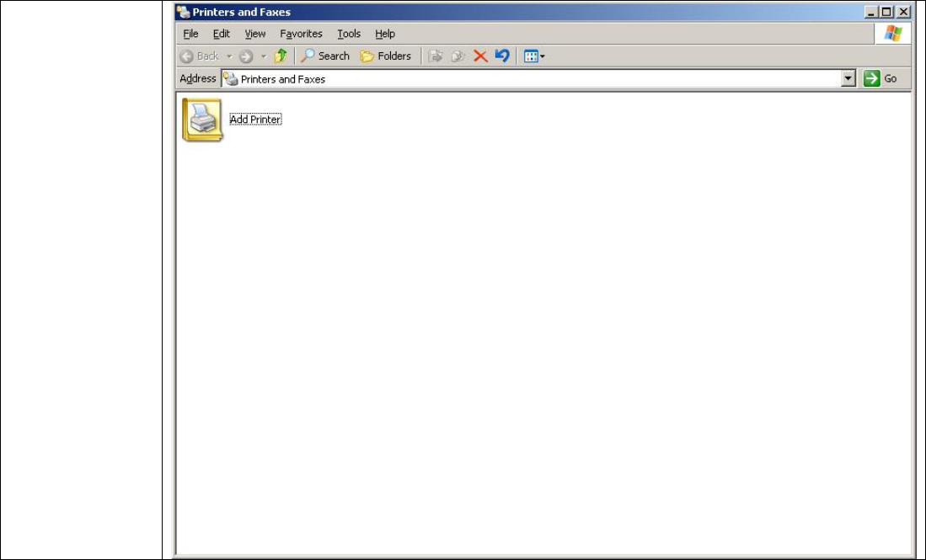This screenshot has height=560, width=926.
Task: Open the View menu
Action: coord(255,34)
